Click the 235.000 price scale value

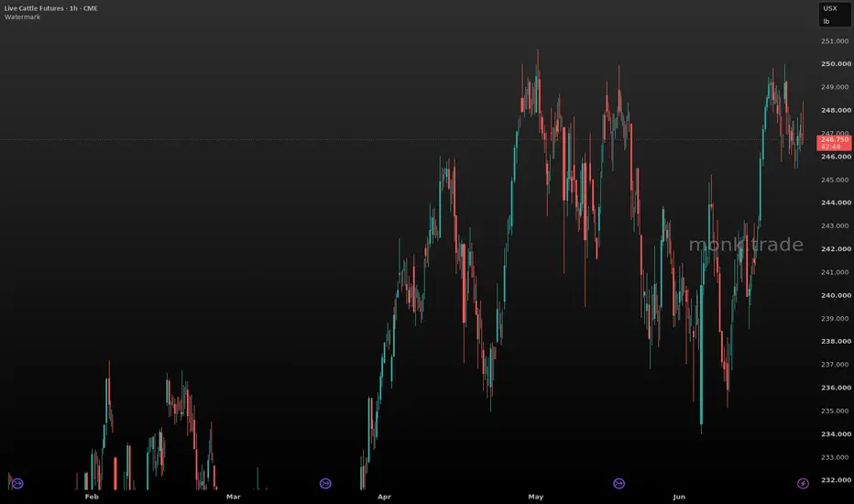click(x=835, y=411)
